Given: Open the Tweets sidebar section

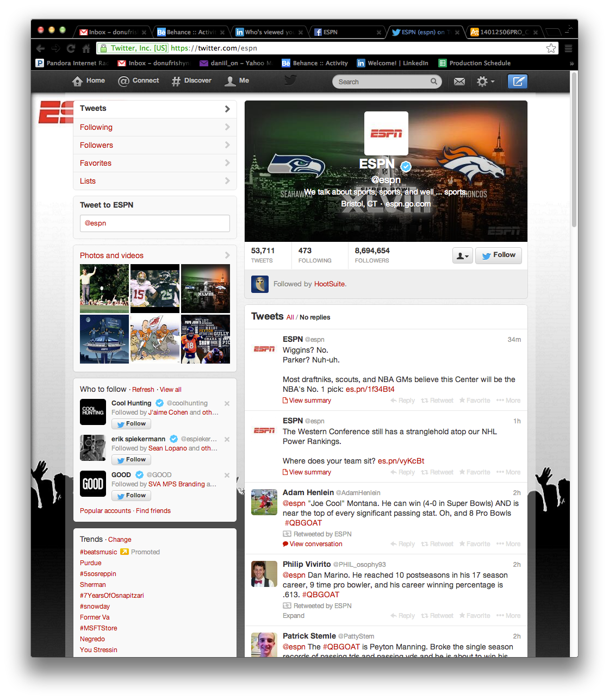Looking at the screenshot, I should (155, 109).
